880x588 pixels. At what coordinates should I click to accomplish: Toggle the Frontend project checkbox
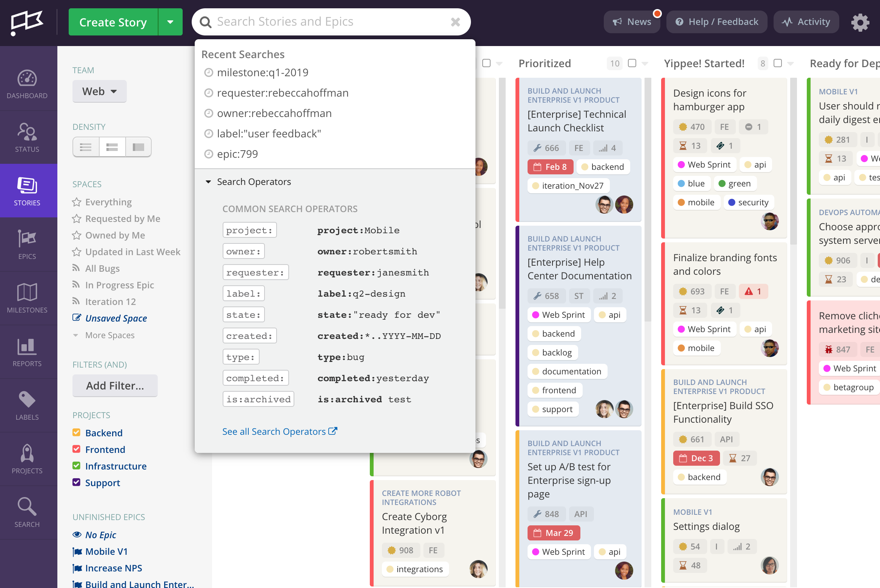tap(76, 449)
